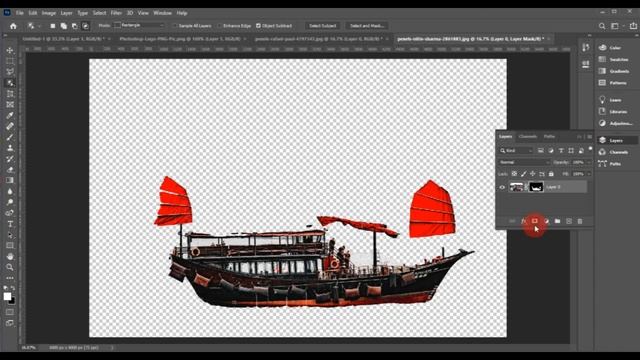This screenshot has width=640, height=360.
Task: Create new fill or adjustment layer icon
Action: 546,221
